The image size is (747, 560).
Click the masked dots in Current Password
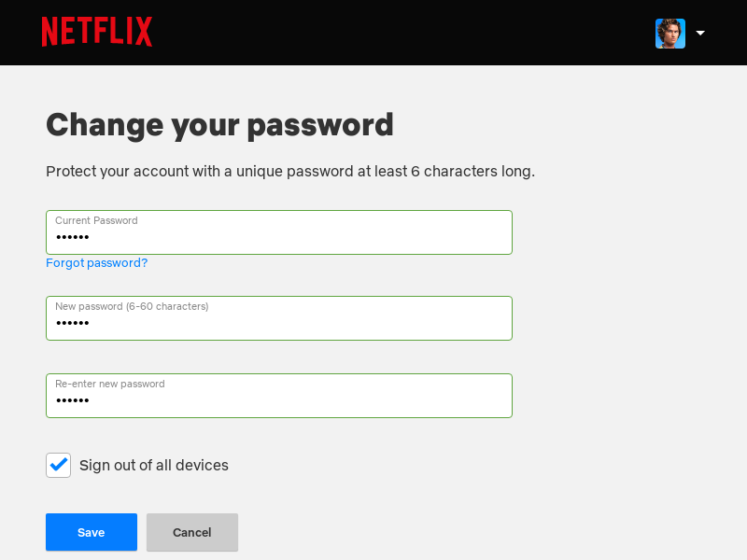click(x=72, y=238)
